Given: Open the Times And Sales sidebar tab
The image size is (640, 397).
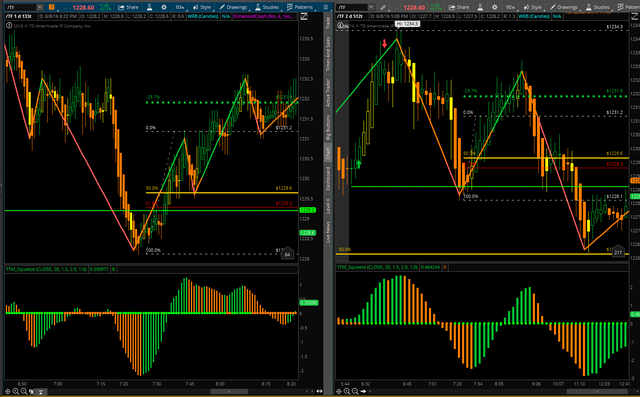Looking at the screenshot, I should tap(328, 54).
